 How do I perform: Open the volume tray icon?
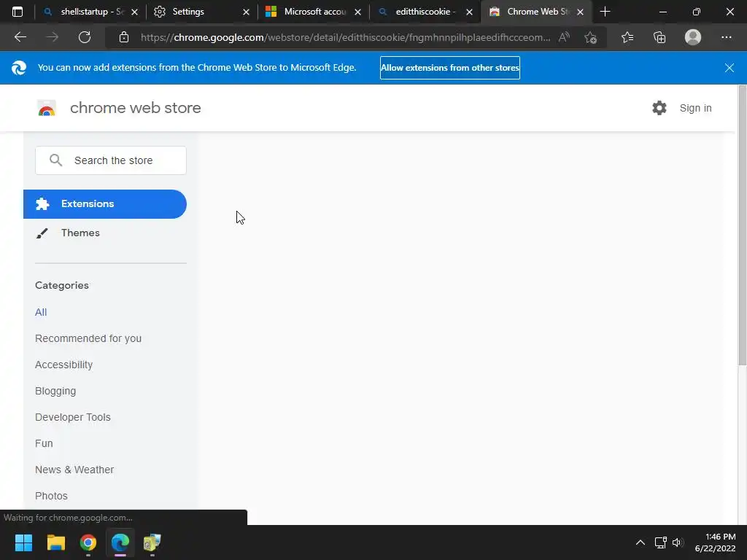tap(677, 542)
